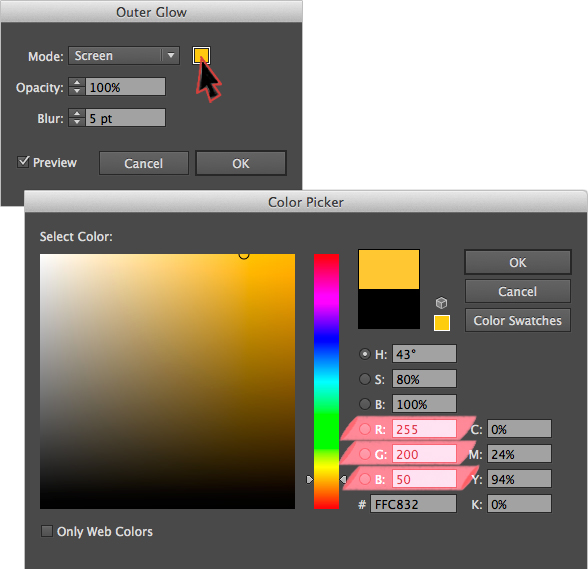Click OK in the Color Picker dialog

click(518, 262)
